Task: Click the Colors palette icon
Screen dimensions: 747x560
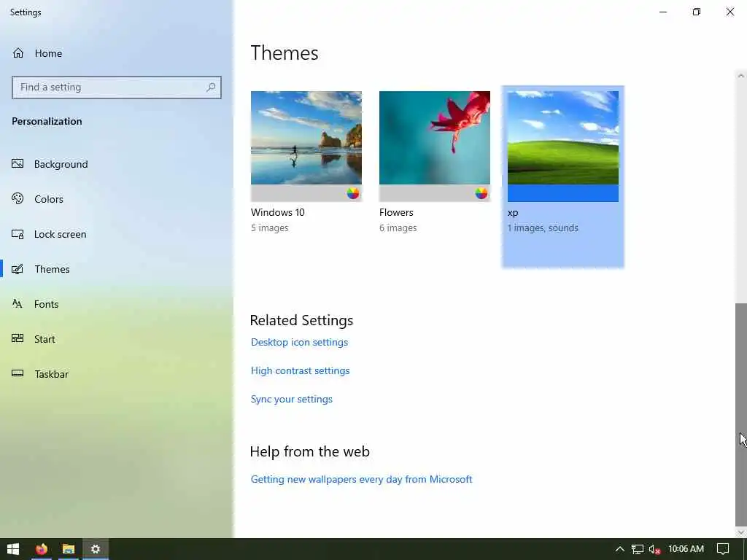Action: 18,198
